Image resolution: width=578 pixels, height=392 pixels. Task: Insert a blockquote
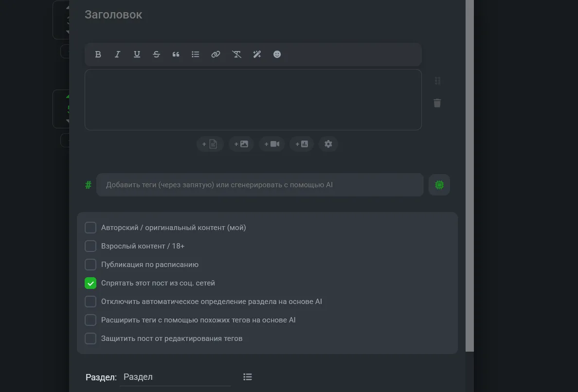[176, 54]
